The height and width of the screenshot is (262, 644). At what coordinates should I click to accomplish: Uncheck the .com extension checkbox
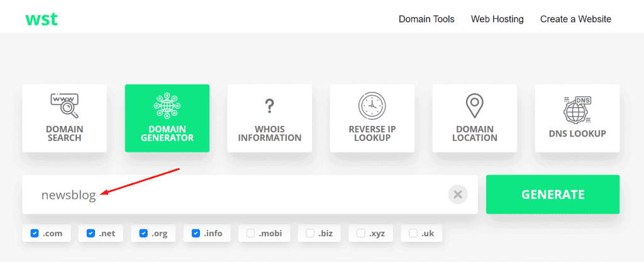tap(35, 234)
